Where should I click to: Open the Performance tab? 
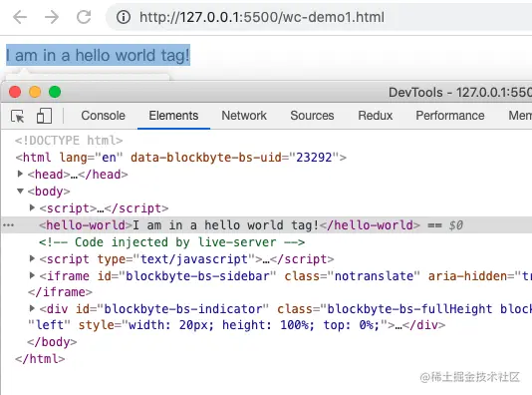[450, 116]
